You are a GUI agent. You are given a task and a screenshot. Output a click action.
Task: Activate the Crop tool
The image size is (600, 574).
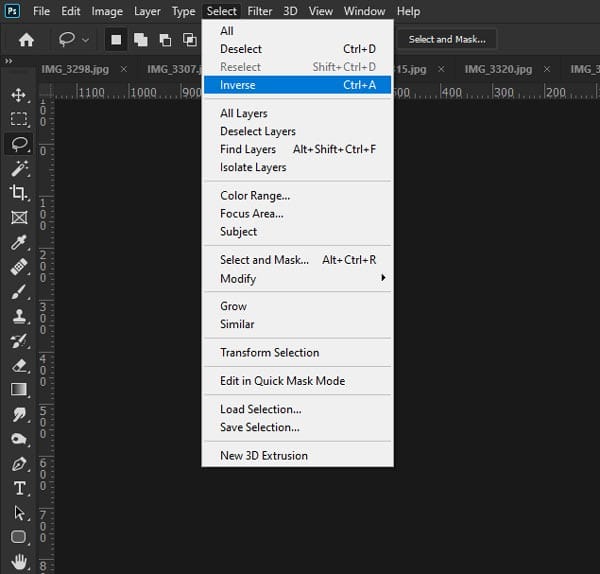point(19,192)
